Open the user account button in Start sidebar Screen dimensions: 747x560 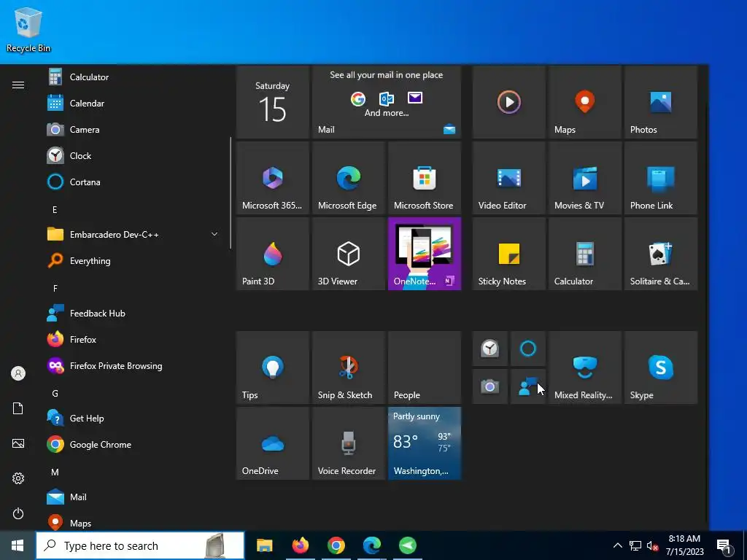pyautogui.click(x=18, y=373)
